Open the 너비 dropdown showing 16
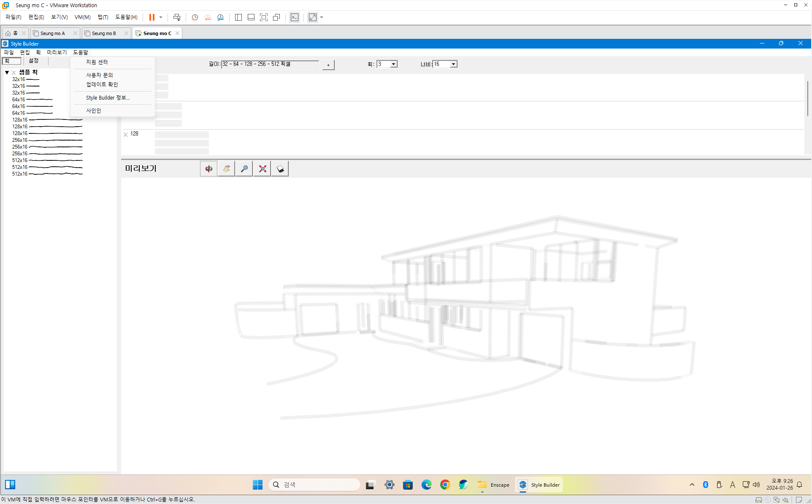The width and height of the screenshot is (812, 504). point(453,64)
